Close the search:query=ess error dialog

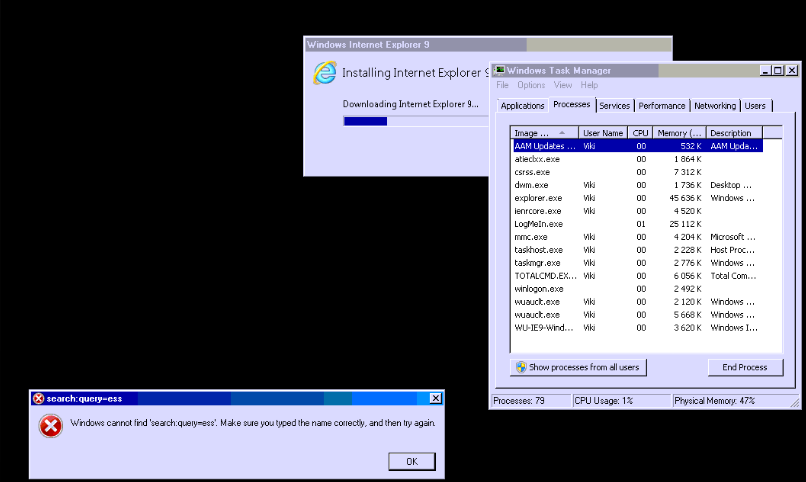point(435,398)
